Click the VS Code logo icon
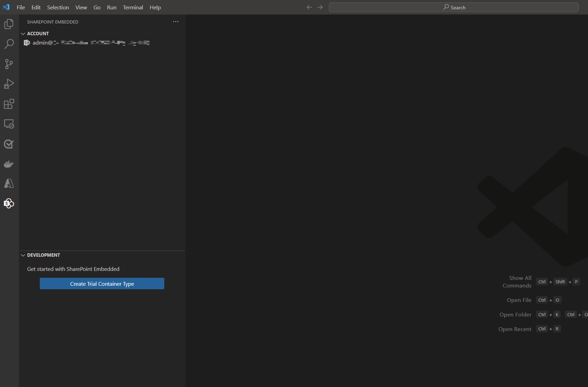 point(6,7)
